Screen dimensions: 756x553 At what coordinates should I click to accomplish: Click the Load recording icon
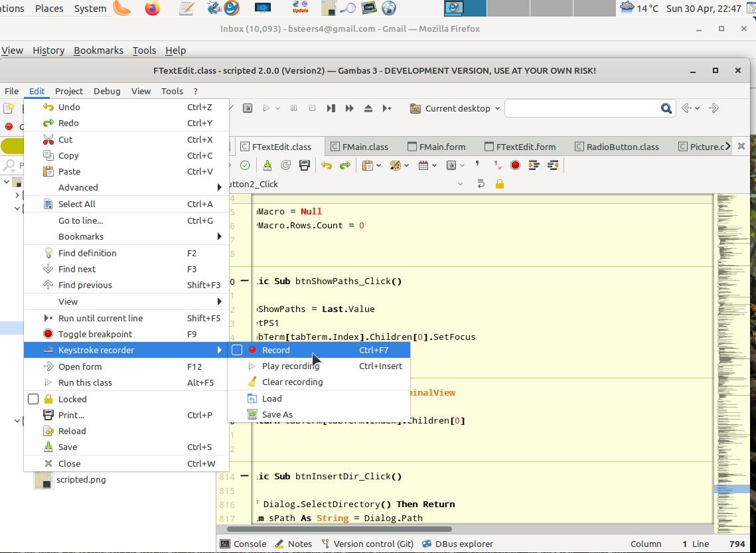click(x=252, y=398)
